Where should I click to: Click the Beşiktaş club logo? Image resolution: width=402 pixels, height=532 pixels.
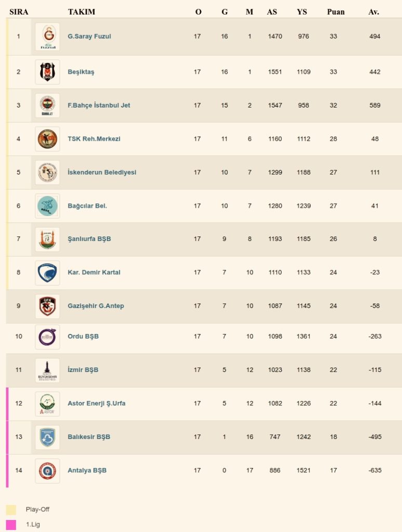pyautogui.click(x=47, y=72)
